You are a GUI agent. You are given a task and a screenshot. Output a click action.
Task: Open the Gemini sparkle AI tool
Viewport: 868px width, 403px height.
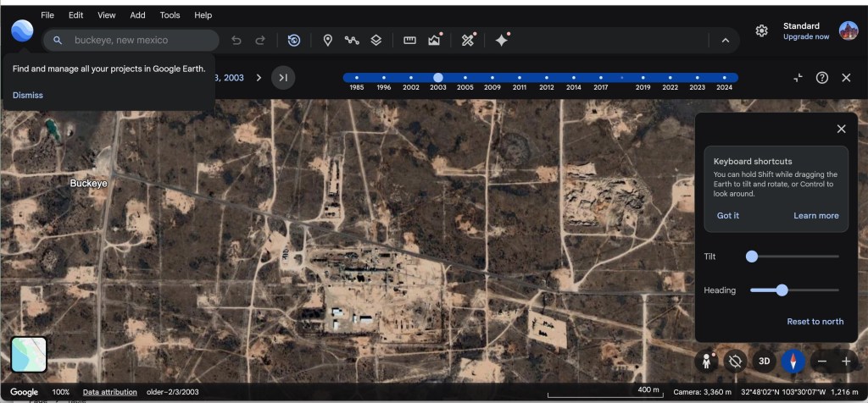[502, 40]
